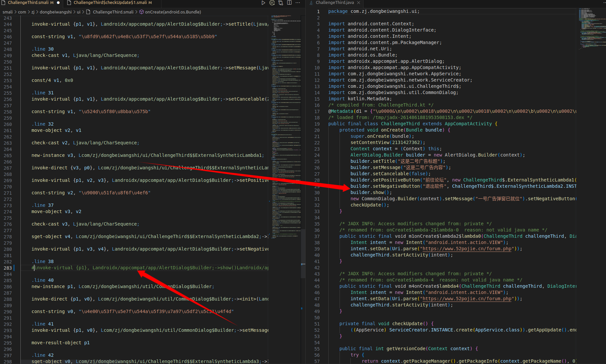This screenshot has width=606, height=364.
Task: Click 'builder.setTitle' statement in Java
Action: (x=398, y=161)
